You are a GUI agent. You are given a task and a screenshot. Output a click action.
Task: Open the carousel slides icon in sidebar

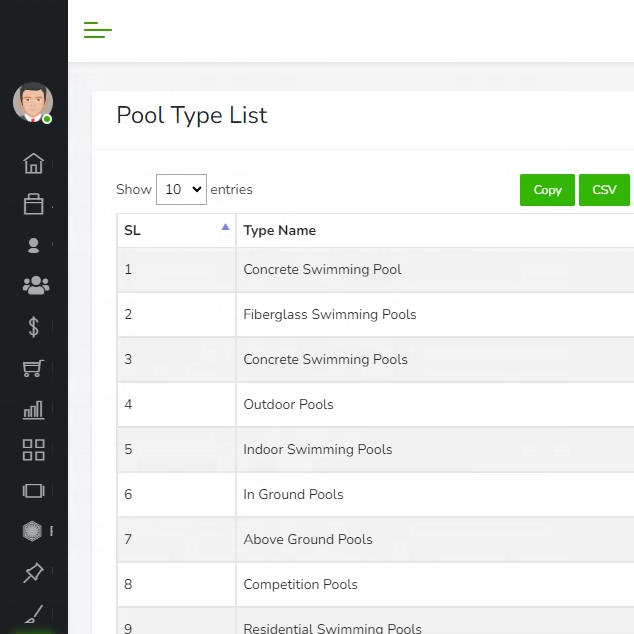pos(34,491)
